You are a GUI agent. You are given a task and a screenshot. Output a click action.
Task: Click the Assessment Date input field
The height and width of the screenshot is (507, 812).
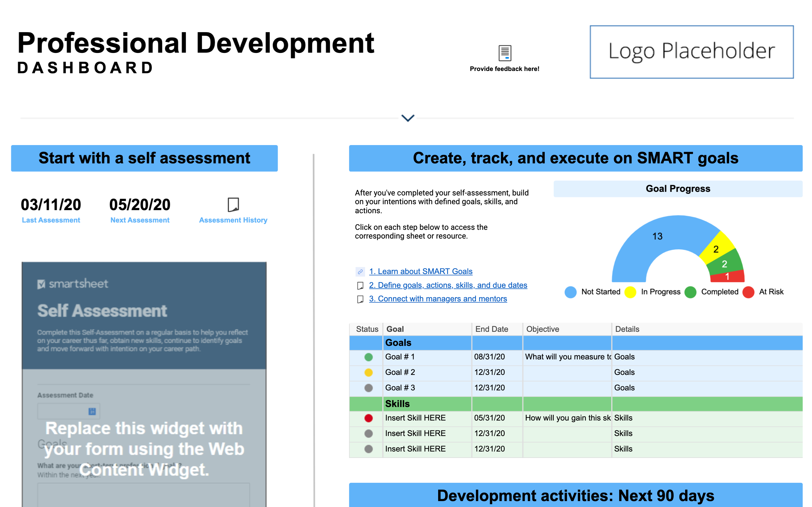[x=62, y=412]
